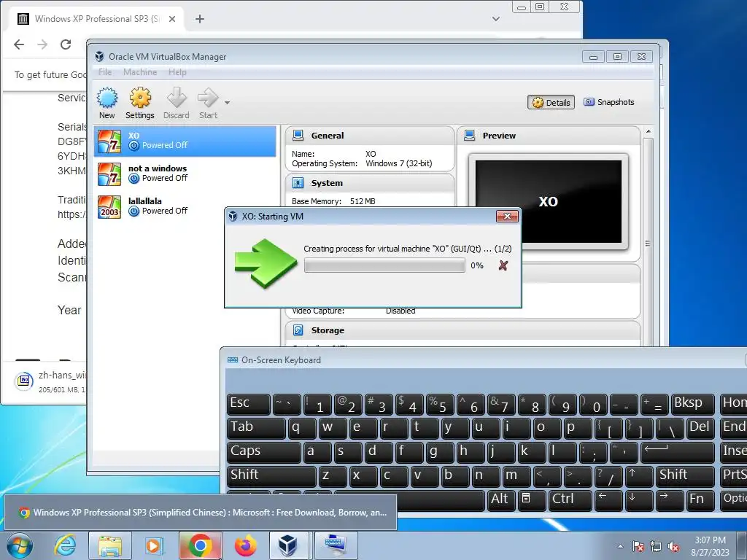The image size is (747, 560).
Task: Click the down arrow key on keyboard
Action: click(639, 499)
